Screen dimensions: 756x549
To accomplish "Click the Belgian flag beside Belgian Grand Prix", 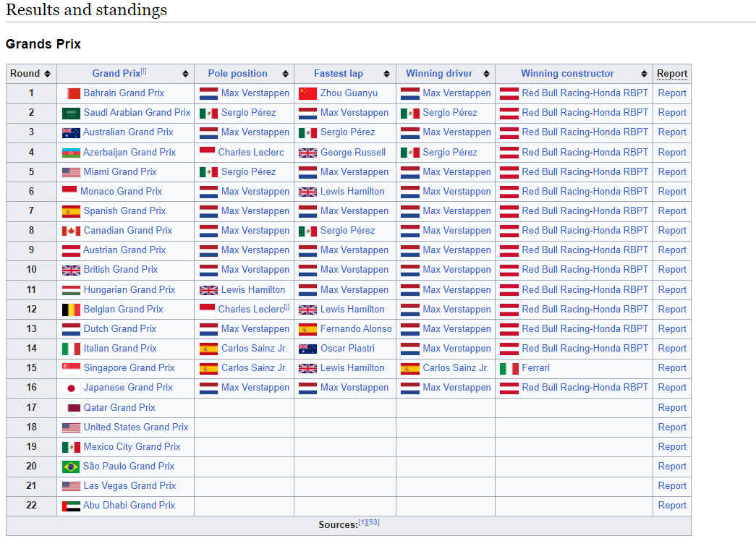I will click(x=71, y=310).
